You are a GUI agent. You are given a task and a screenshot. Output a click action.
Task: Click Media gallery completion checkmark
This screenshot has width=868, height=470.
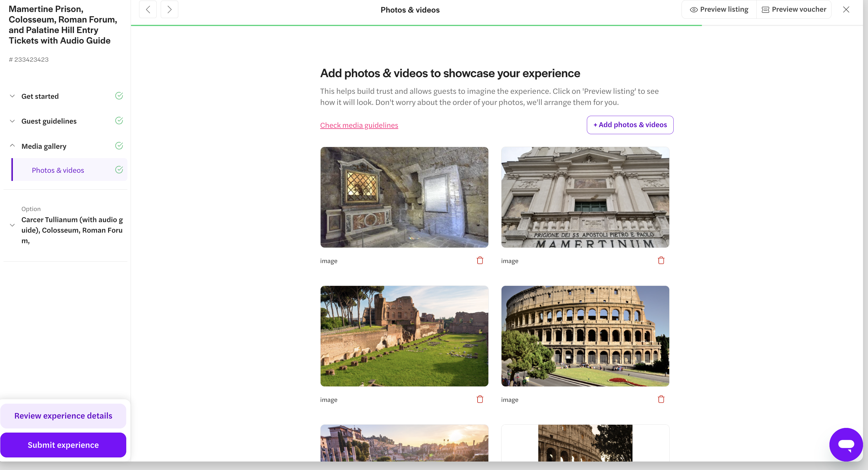119,146
